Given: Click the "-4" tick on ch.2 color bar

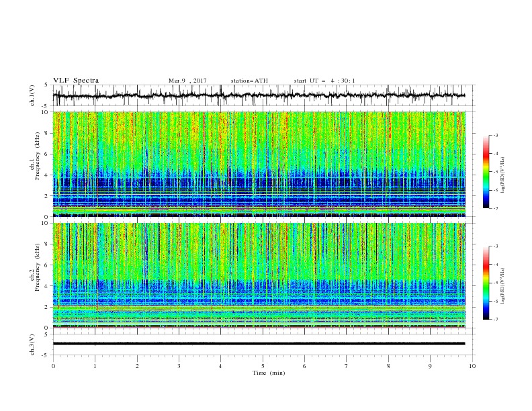Looking at the screenshot, I should (x=496, y=265).
